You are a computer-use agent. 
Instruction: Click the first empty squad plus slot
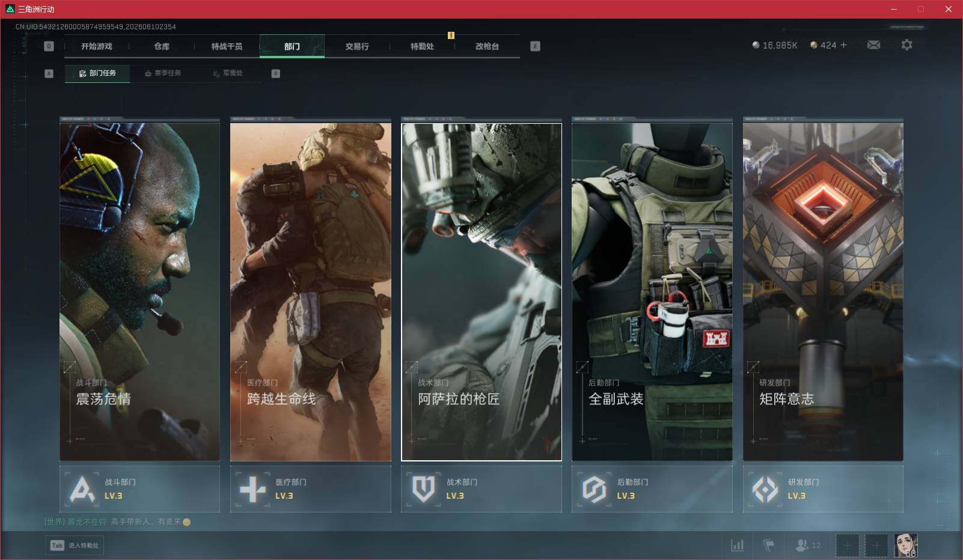coord(847,546)
